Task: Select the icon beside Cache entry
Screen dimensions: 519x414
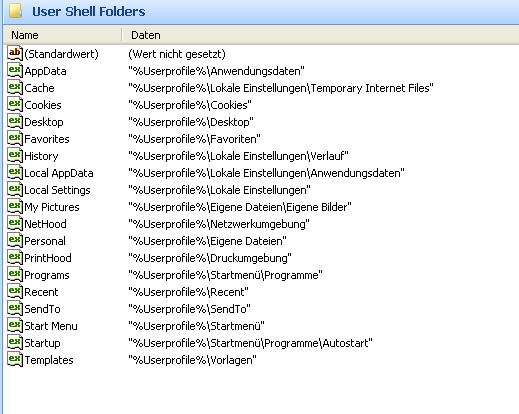Action: tap(15, 87)
